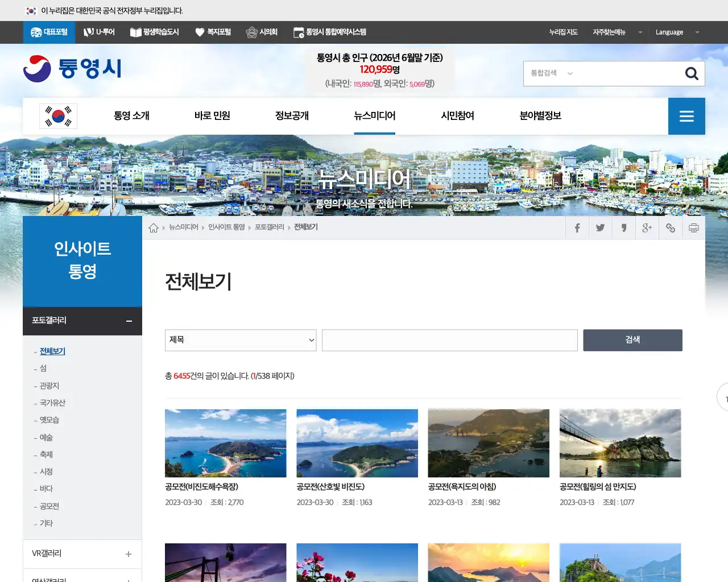Open 복지포털 site link
The width and height of the screenshot is (728, 582).
(213, 32)
